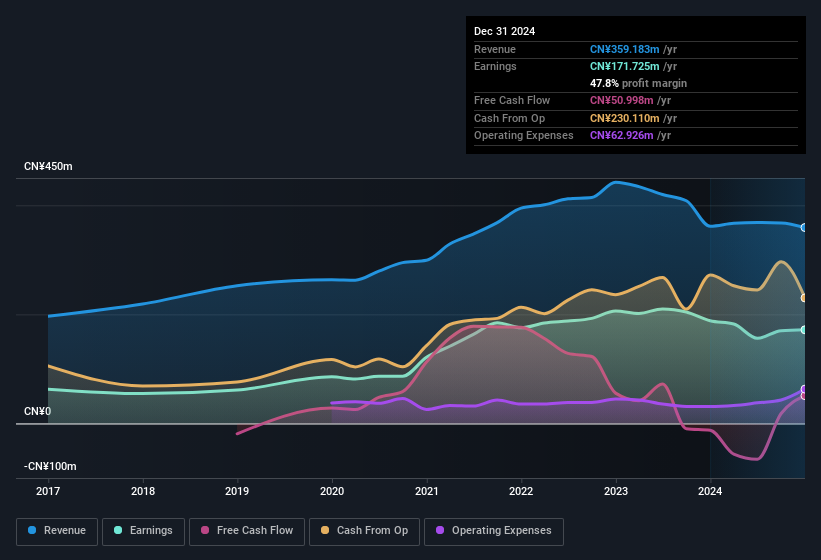This screenshot has width=821, height=560.
Task: Select the 2020 label on the x-axis
Action: [332, 491]
